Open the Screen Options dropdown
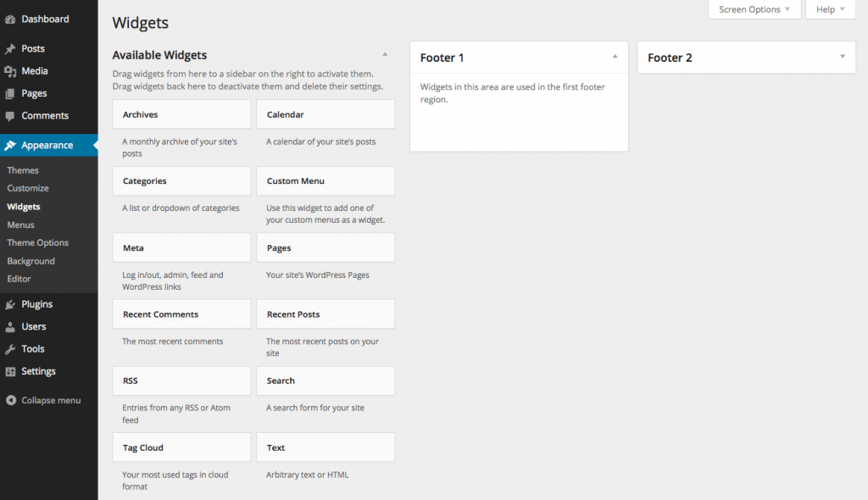The image size is (868, 500). [x=754, y=9]
